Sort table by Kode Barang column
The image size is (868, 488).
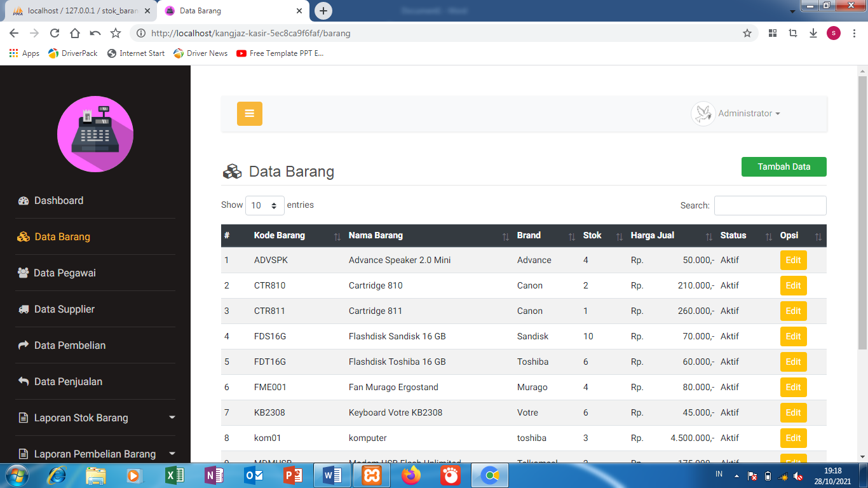tap(297, 236)
